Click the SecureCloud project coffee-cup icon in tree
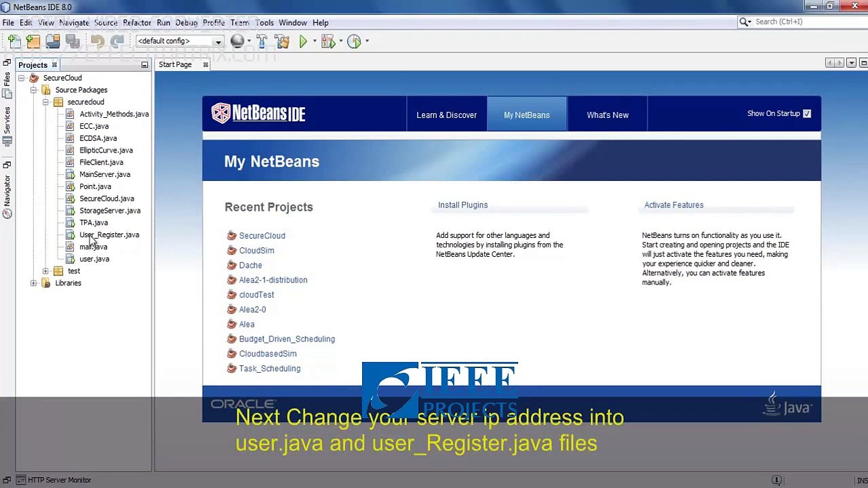The image size is (868, 488). pyautogui.click(x=34, y=78)
